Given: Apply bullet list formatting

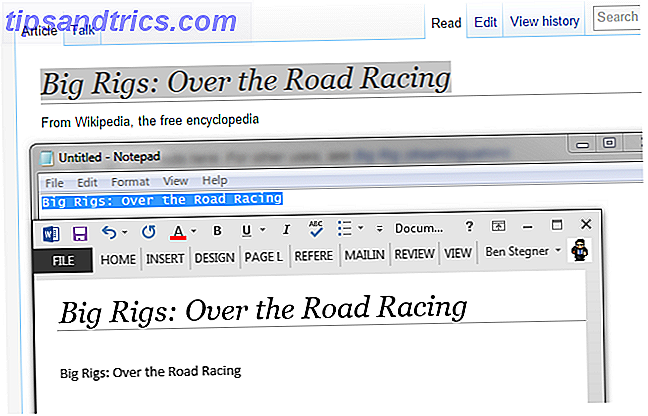Looking at the screenshot, I should tap(344, 228).
